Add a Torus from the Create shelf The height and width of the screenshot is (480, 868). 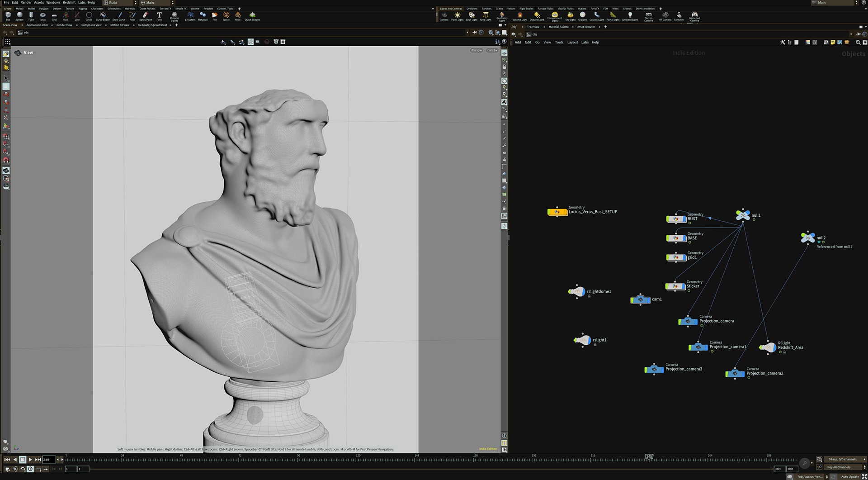coord(42,16)
